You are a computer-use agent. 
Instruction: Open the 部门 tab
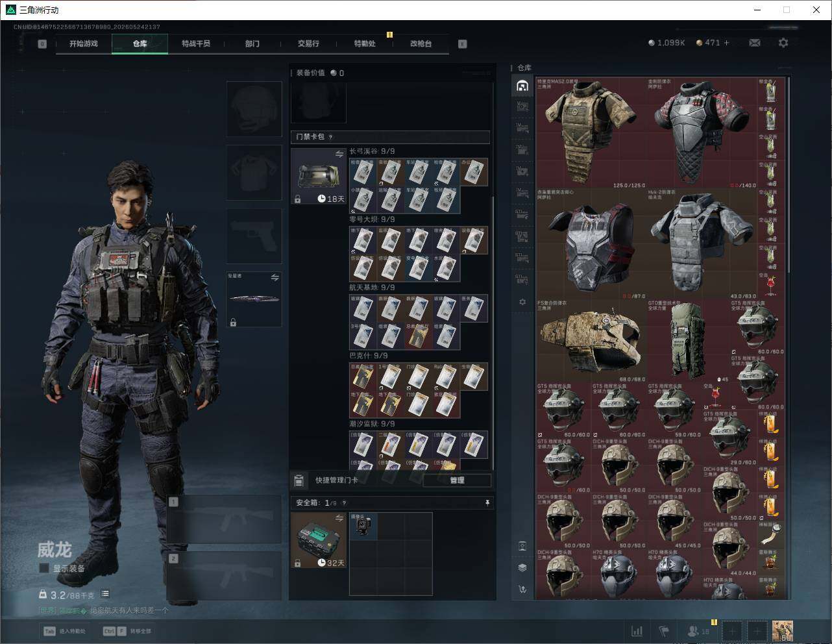click(x=252, y=43)
